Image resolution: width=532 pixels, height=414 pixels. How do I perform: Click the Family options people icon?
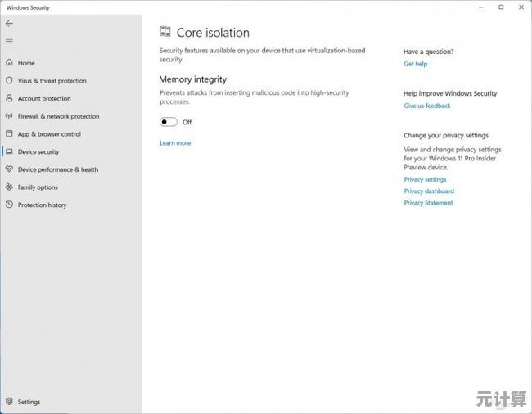click(9, 187)
